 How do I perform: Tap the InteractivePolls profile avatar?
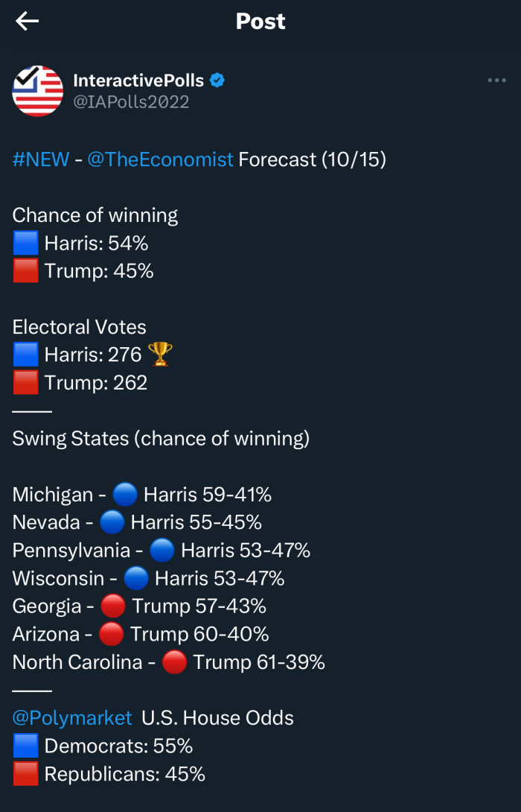pyautogui.click(x=38, y=91)
